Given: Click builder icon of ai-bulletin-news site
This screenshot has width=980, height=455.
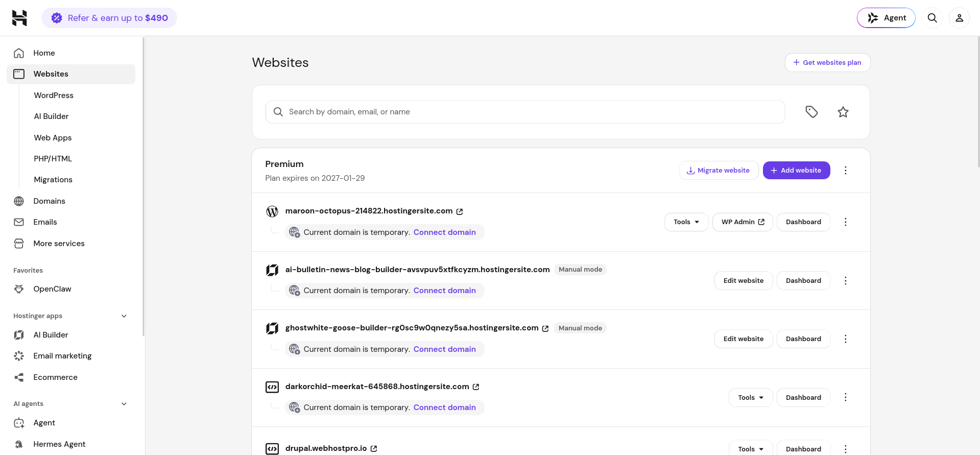Looking at the screenshot, I should click(272, 270).
